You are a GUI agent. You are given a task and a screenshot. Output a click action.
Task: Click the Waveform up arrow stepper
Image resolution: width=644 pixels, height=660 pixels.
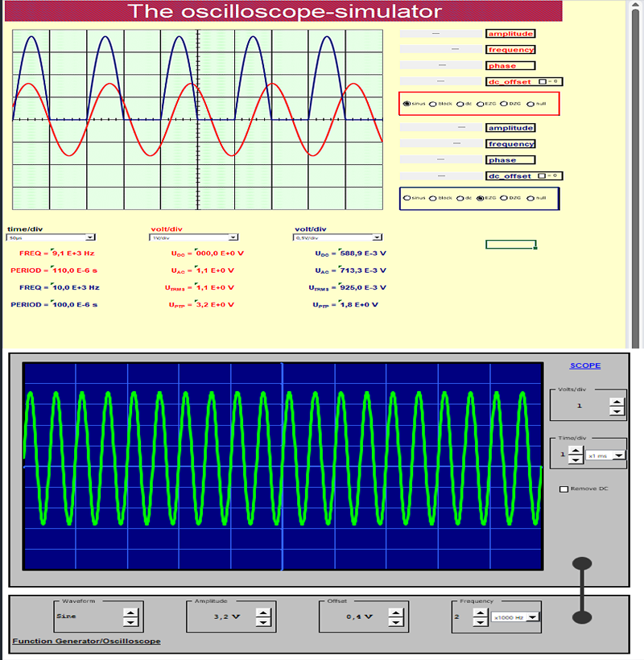131,613
